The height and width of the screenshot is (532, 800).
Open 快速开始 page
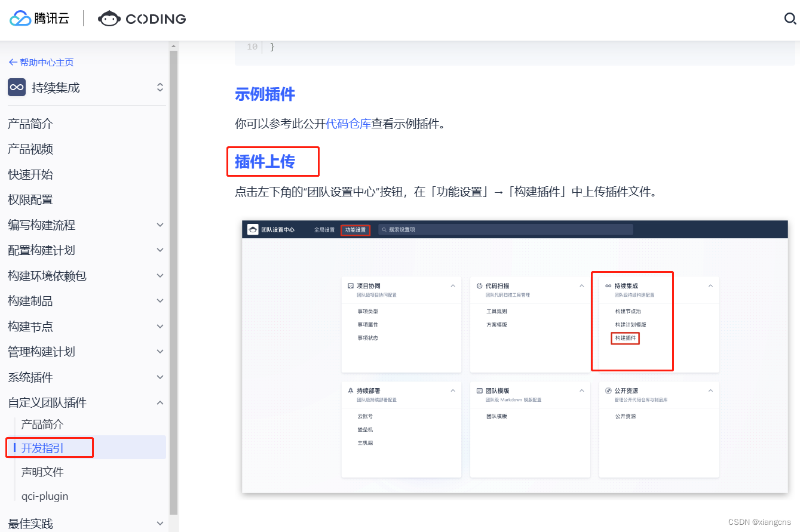[x=30, y=174]
